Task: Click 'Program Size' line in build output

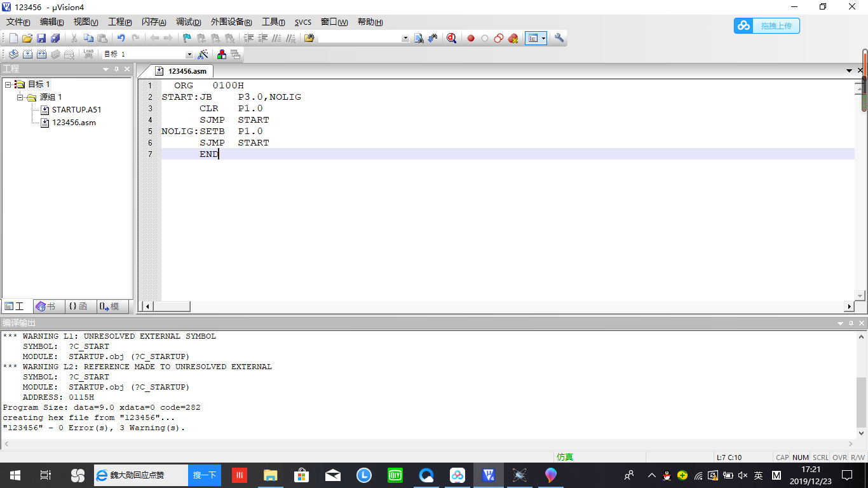Action: [102, 407]
